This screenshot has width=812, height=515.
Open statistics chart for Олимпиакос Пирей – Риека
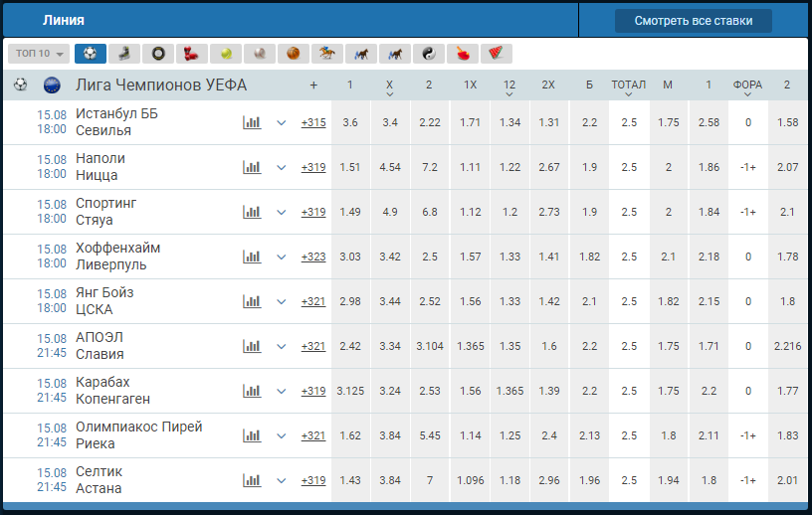click(x=252, y=435)
